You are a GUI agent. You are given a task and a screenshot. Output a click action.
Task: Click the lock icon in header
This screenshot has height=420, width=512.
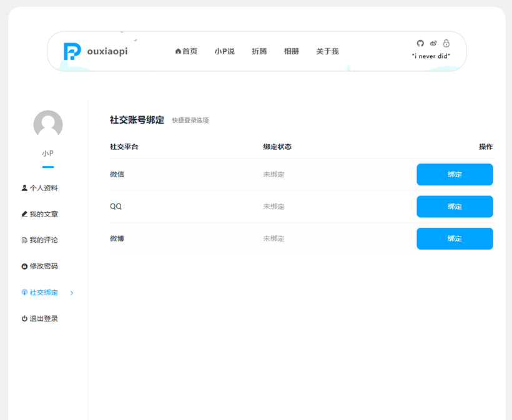(x=446, y=43)
